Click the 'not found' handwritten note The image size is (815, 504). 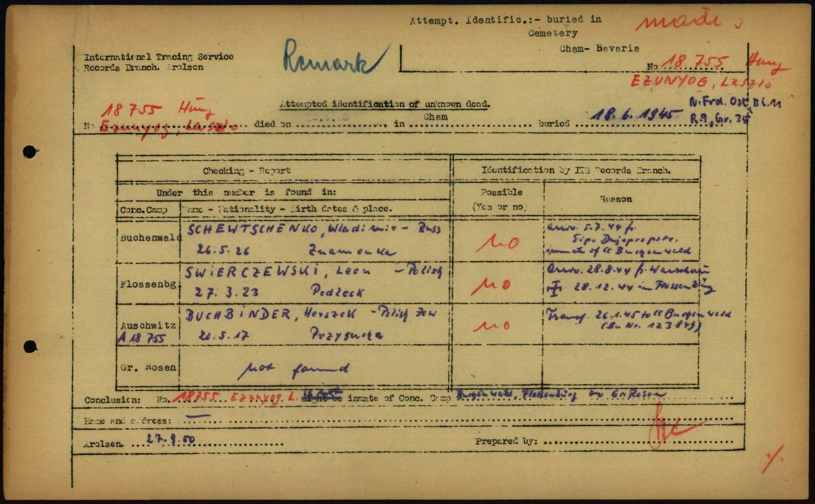[x=293, y=370]
